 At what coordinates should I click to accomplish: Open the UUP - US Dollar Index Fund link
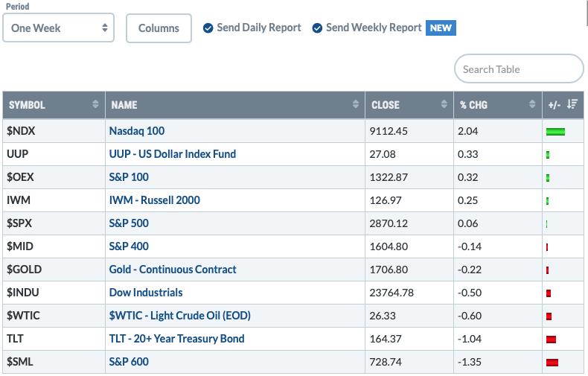[x=173, y=154]
